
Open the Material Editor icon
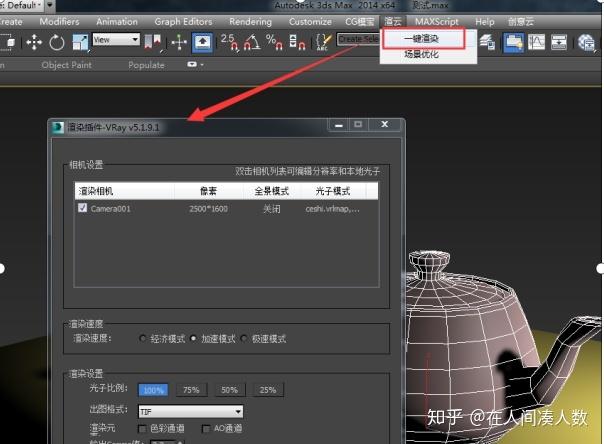pyautogui.click(x=586, y=42)
